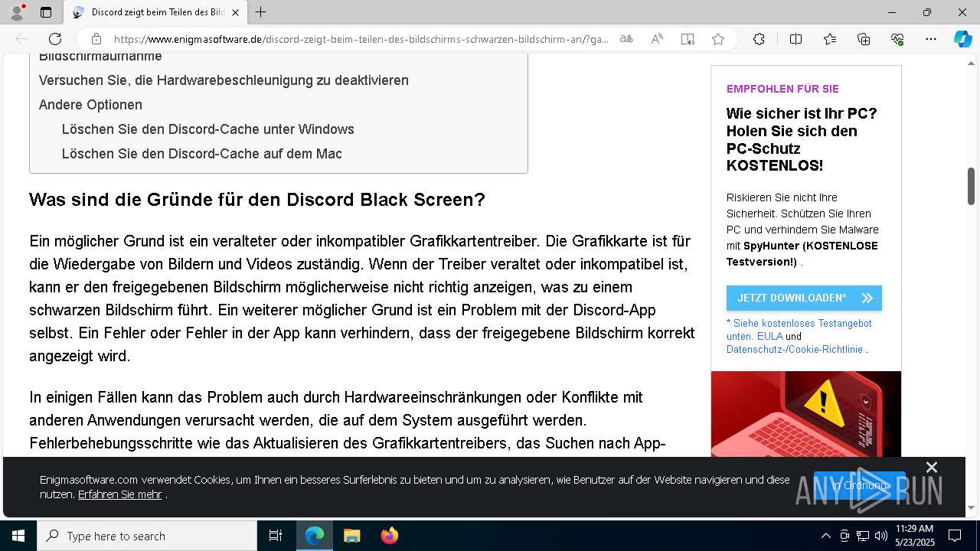The height and width of the screenshot is (551, 980).
Task: Open notification center icon
Action: 955,536
